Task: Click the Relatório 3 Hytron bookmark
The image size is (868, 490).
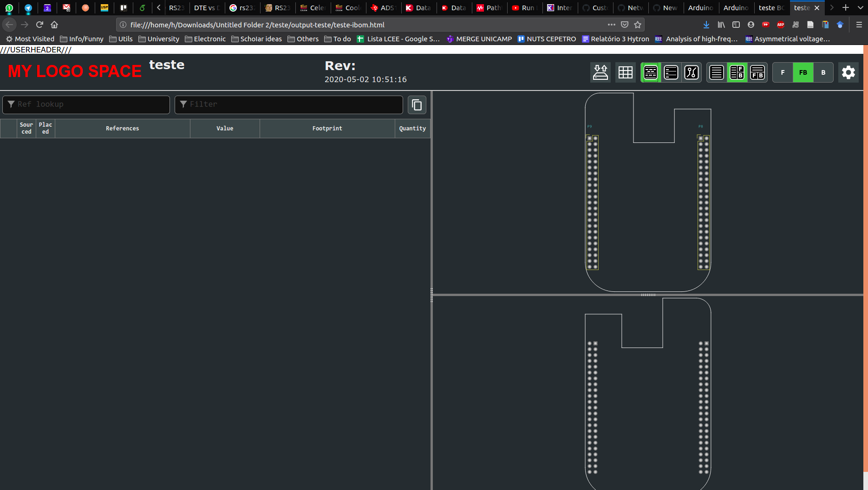Action: (x=615, y=39)
